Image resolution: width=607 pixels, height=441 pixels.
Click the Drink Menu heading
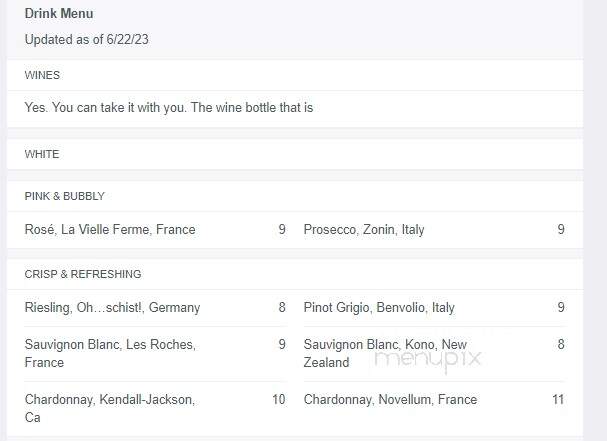pyautogui.click(x=59, y=14)
